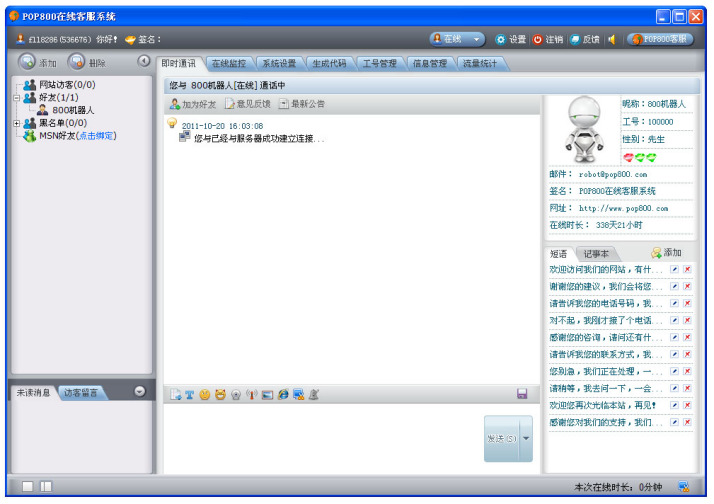This screenshot has width=714, height=504.
Task: Delete the phrase 欢迎访问我们的网站
Action: [x=688, y=270]
